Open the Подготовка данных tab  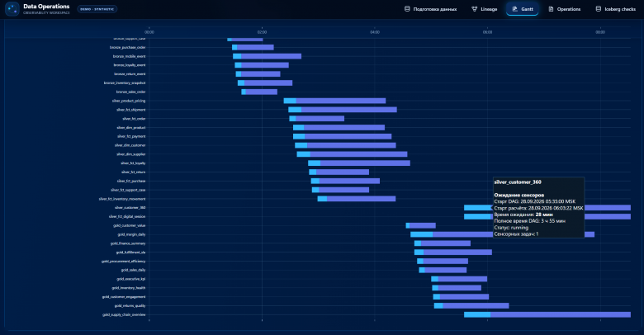[x=430, y=9]
